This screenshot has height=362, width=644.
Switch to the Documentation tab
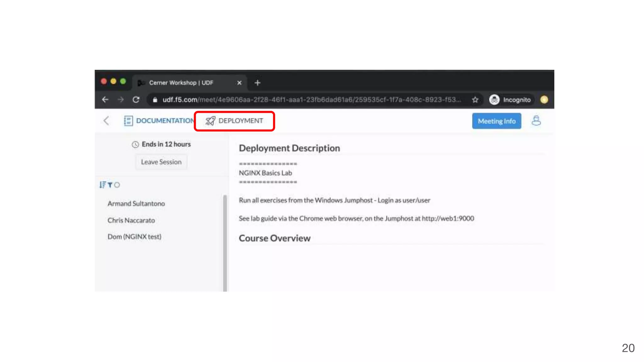159,121
